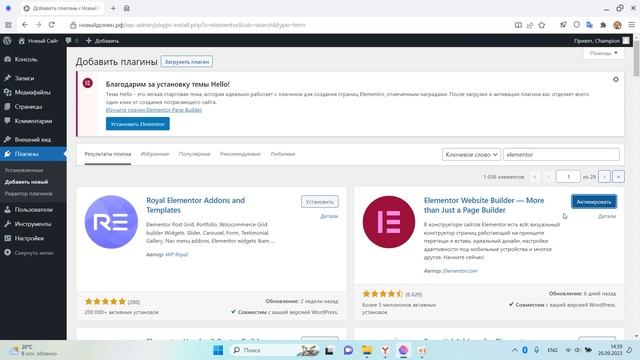
Task: Open File Explorer from the taskbar
Action: pyautogui.click(x=367, y=350)
